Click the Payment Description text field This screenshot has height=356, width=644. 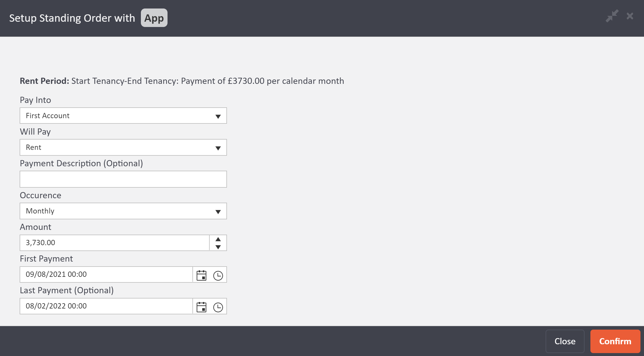point(123,179)
